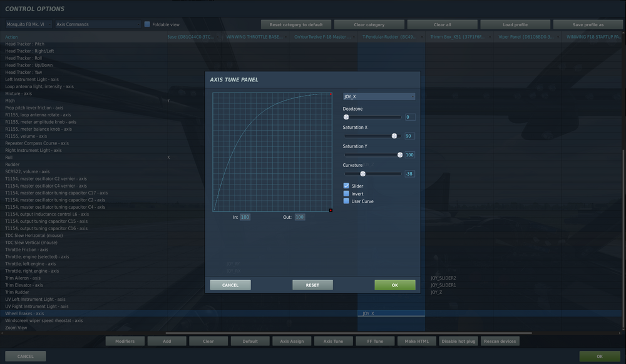The image size is (626, 364).
Task: Open the Mosquito FB Mk. VI aircraft dropdown
Action: pos(28,24)
